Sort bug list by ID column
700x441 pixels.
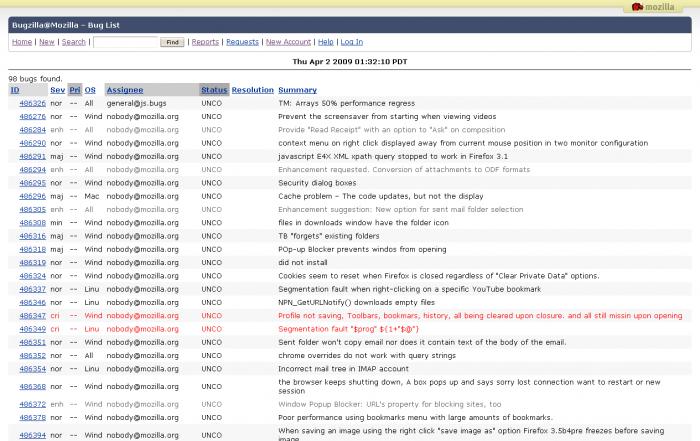(15, 90)
